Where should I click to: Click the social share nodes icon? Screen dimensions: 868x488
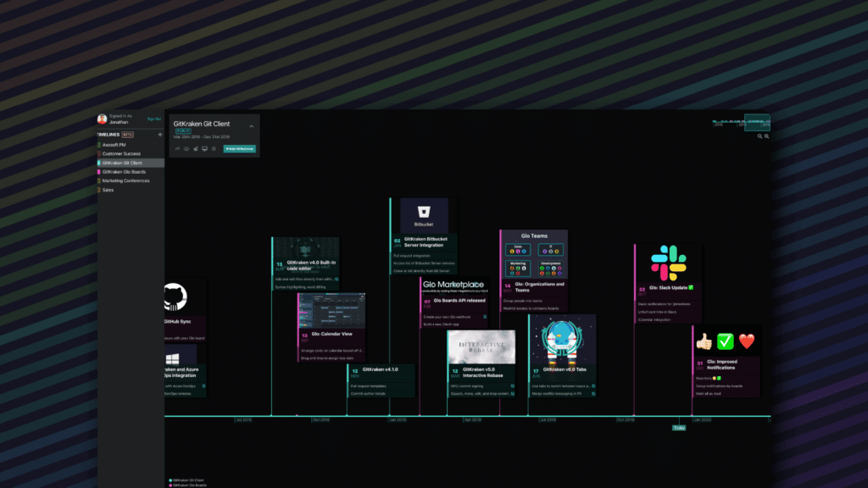(x=196, y=149)
